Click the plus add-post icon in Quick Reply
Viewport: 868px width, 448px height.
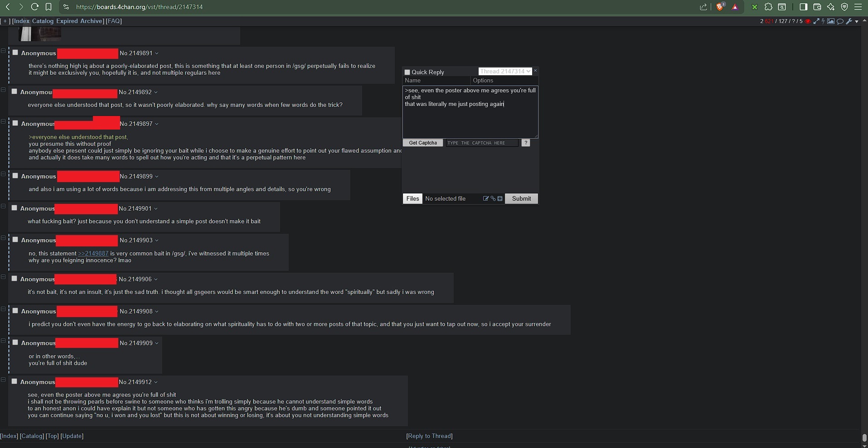(500, 198)
